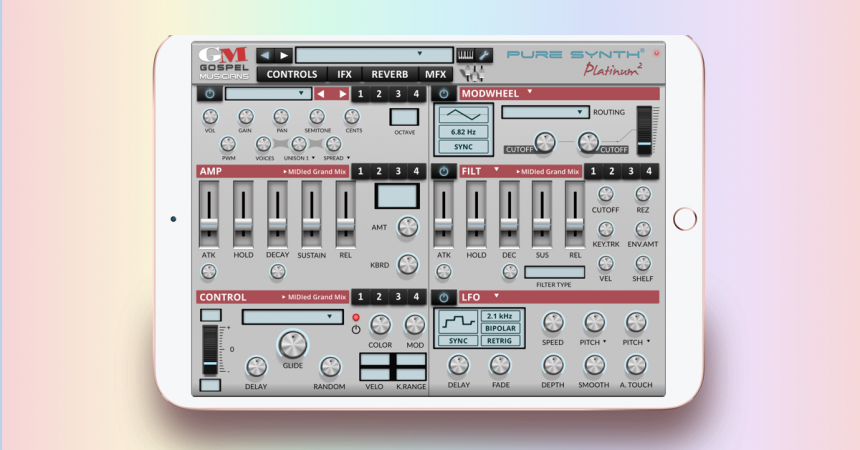Click the oscillator GAIN knob
This screenshot has height=450, width=860.
click(x=245, y=117)
